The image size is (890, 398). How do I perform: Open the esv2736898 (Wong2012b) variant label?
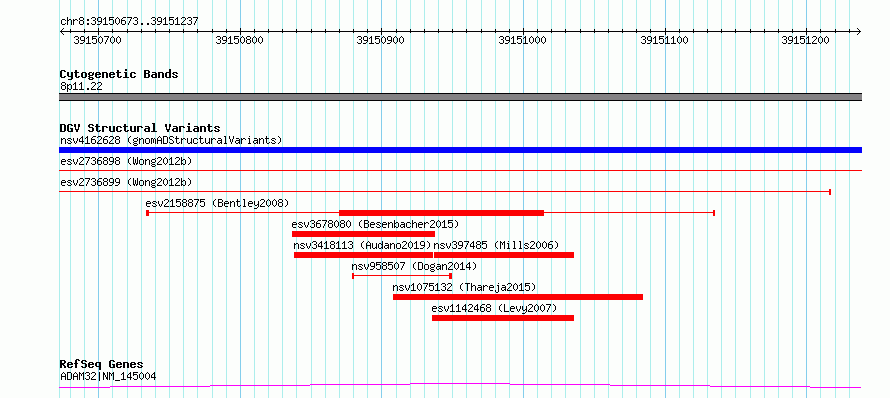click(126, 161)
